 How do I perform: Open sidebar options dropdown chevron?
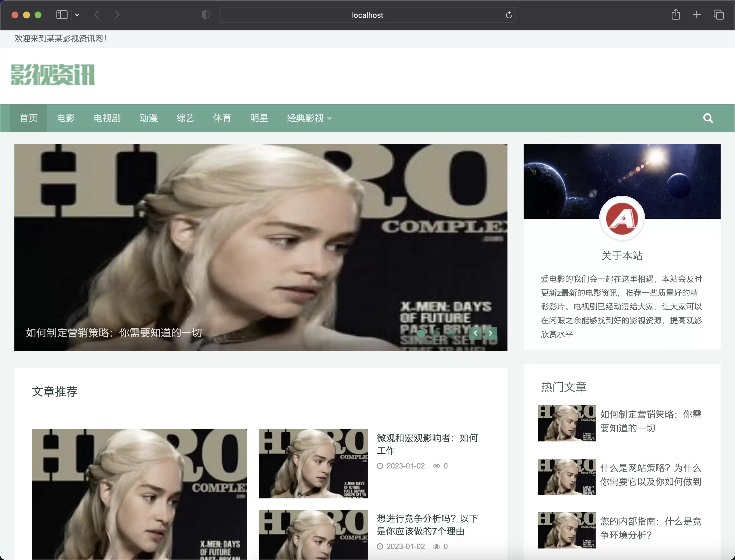[x=77, y=15]
